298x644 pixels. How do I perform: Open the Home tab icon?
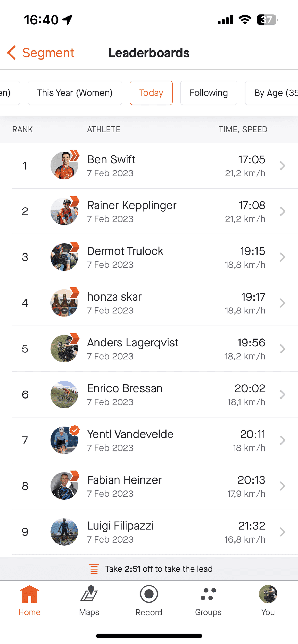29,594
